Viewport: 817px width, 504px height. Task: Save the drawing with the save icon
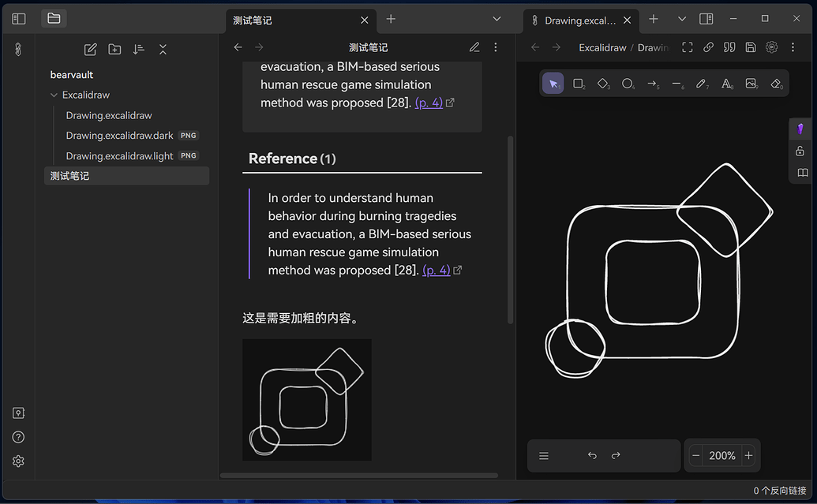coord(750,47)
